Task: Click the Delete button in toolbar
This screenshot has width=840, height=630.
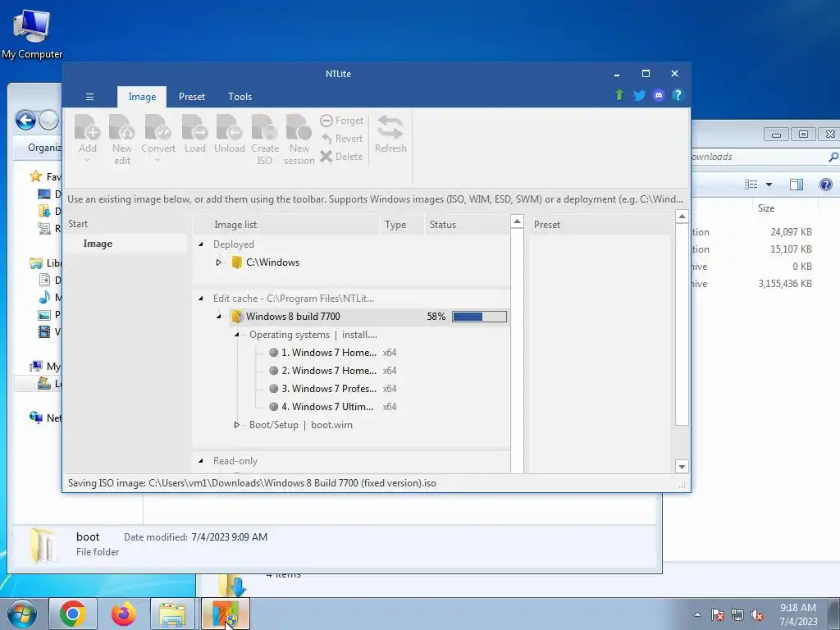Action: 342,157
